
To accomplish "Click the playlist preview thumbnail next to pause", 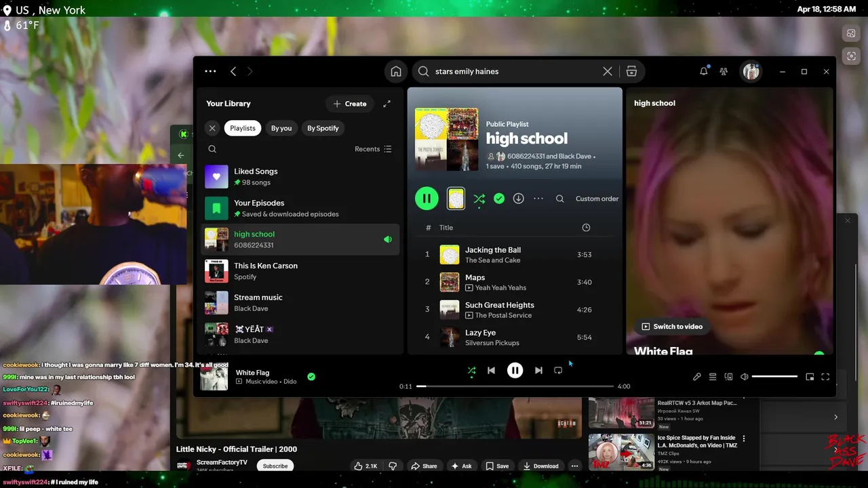I will [x=456, y=199].
